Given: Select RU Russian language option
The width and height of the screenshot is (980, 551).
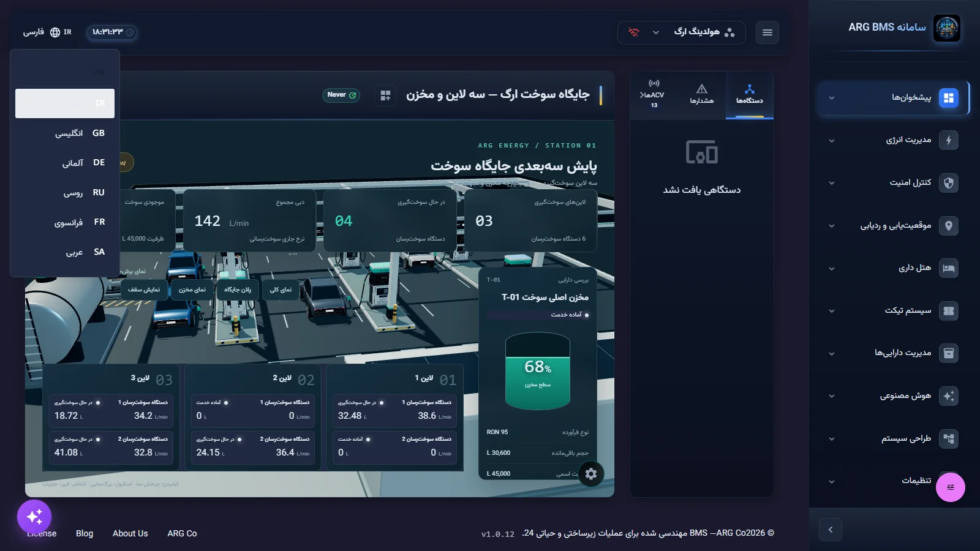Looking at the screenshot, I should tap(65, 192).
